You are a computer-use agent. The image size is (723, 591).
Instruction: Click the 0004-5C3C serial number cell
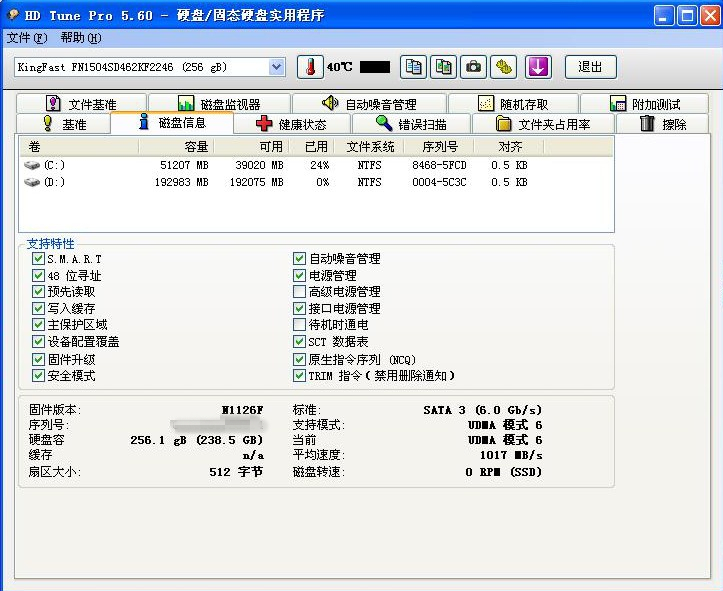click(439, 182)
